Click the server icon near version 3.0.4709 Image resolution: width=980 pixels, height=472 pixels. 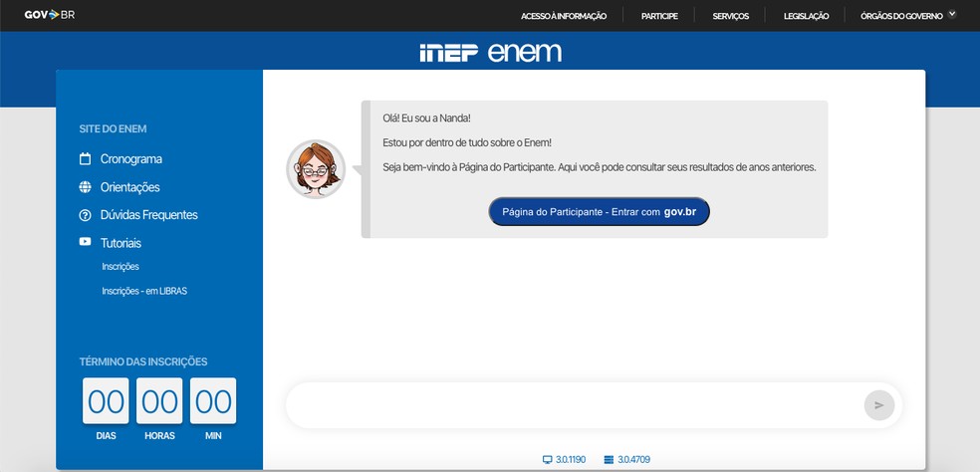pos(610,459)
